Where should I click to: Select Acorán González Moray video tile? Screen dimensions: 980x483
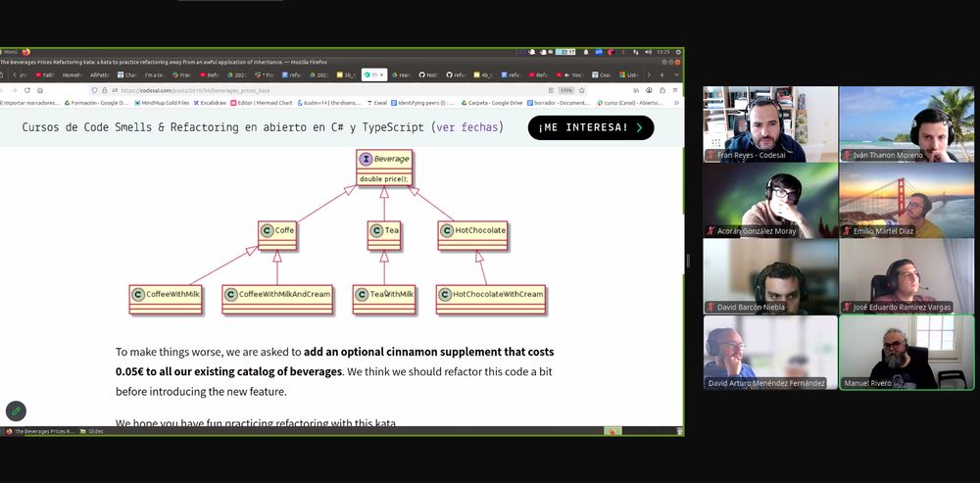(x=770, y=201)
